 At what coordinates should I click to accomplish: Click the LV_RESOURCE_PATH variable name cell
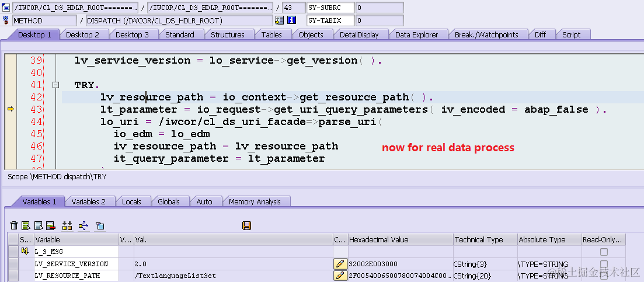[x=76, y=276]
